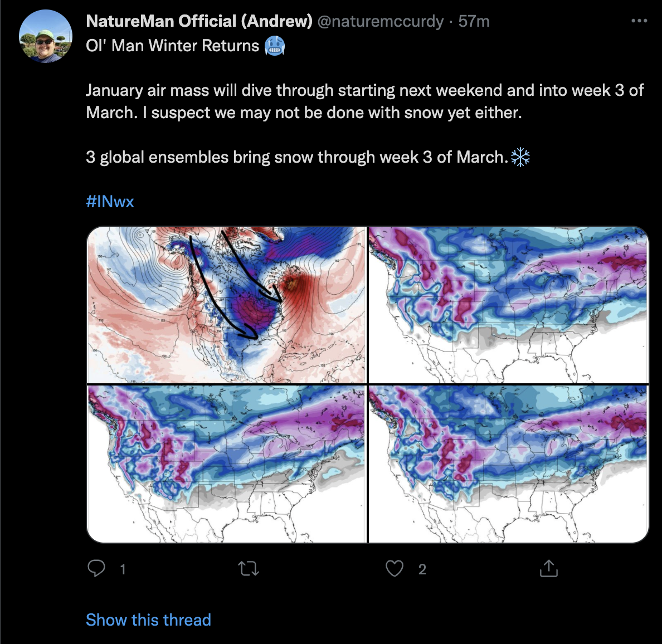Click the like count number 2

(422, 569)
